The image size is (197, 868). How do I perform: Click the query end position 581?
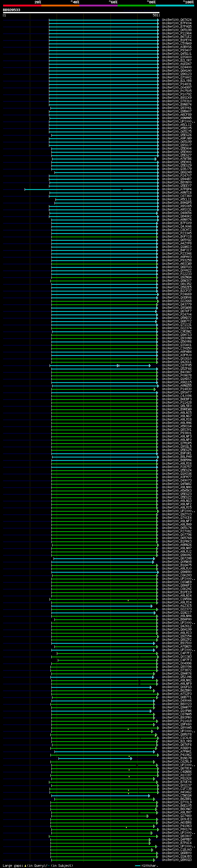(155, 15)
